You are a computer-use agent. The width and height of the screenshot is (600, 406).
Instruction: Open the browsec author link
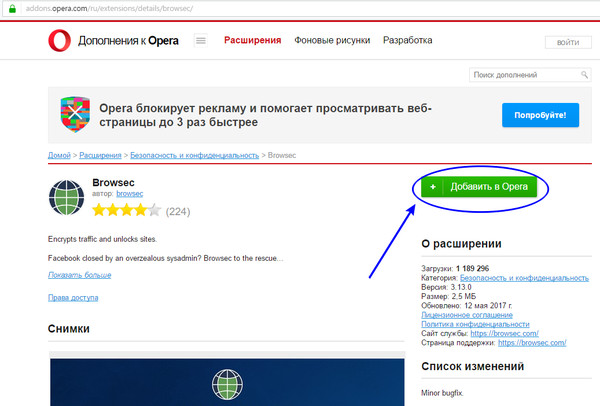130,194
